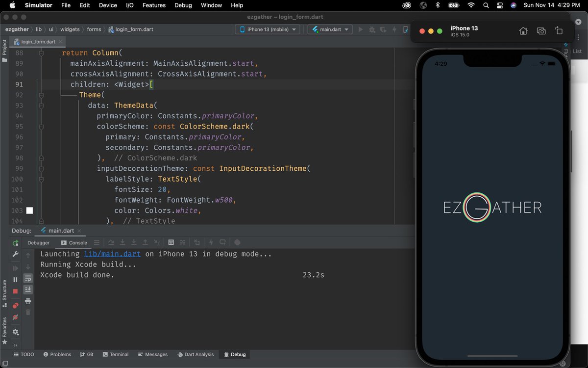The height and width of the screenshot is (368, 588).
Task: Open macOS Control Center icon
Action: click(x=500, y=5)
